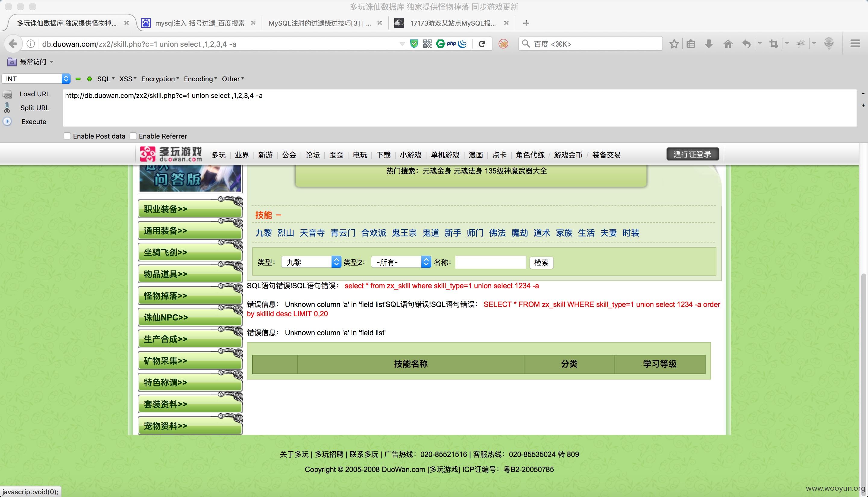Click the HackBar URL text area
This screenshot has width=868, height=497.
point(459,108)
